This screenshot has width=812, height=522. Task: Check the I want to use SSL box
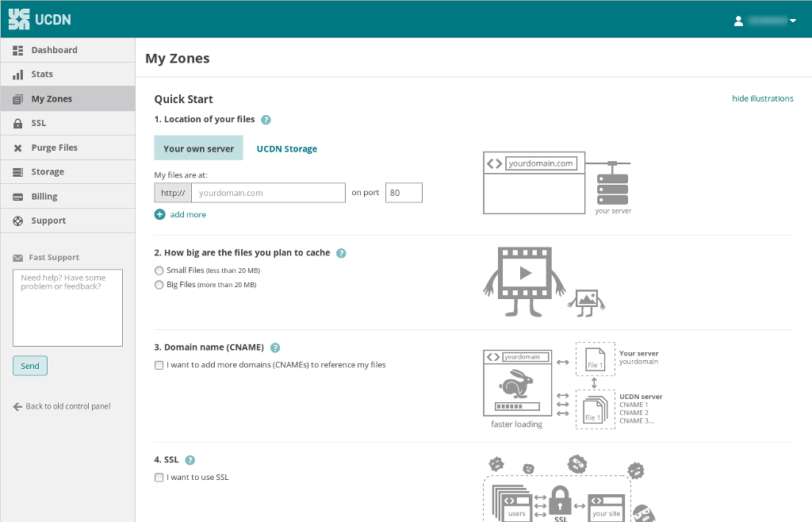coord(159,478)
